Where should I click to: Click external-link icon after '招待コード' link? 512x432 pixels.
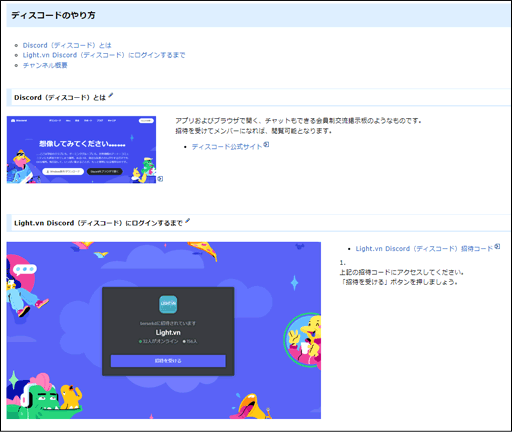tap(497, 247)
